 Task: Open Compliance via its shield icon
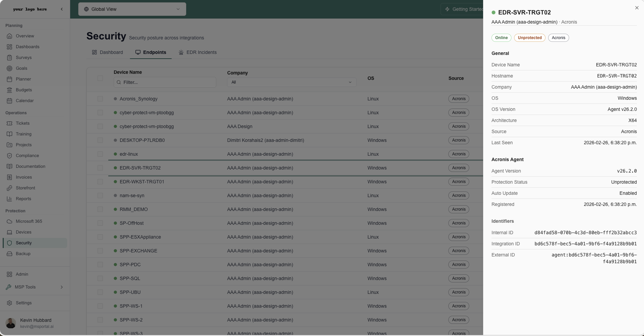9,156
